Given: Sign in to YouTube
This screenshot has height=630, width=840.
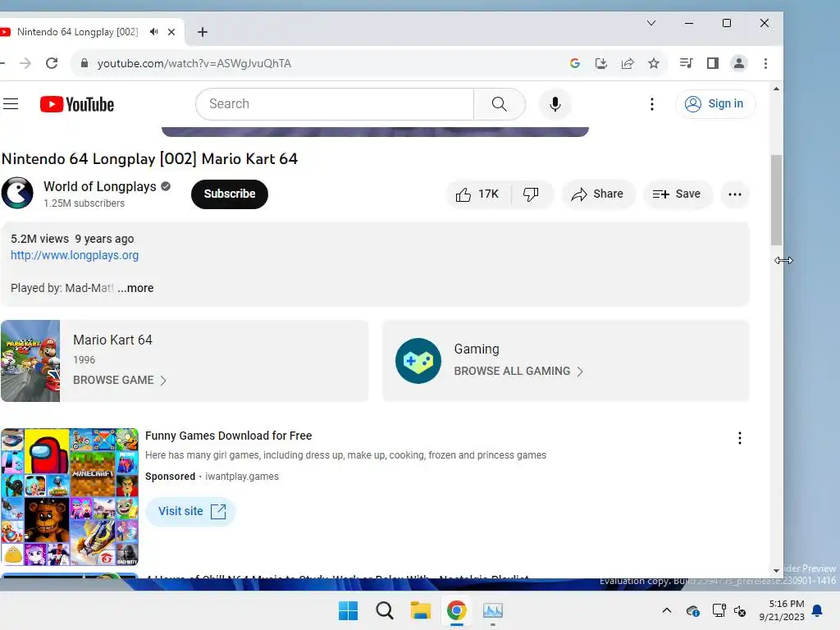Looking at the screenshot, I should (x=715, y=104).
